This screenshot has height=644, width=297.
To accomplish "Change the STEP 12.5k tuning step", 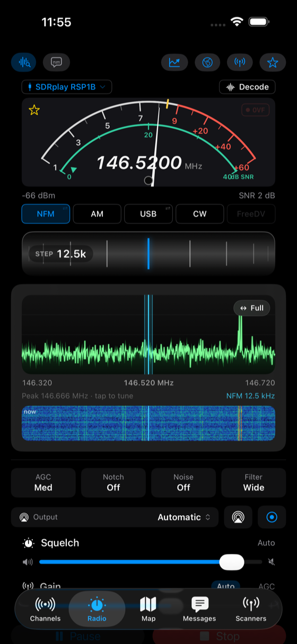I will click(61, 254).
